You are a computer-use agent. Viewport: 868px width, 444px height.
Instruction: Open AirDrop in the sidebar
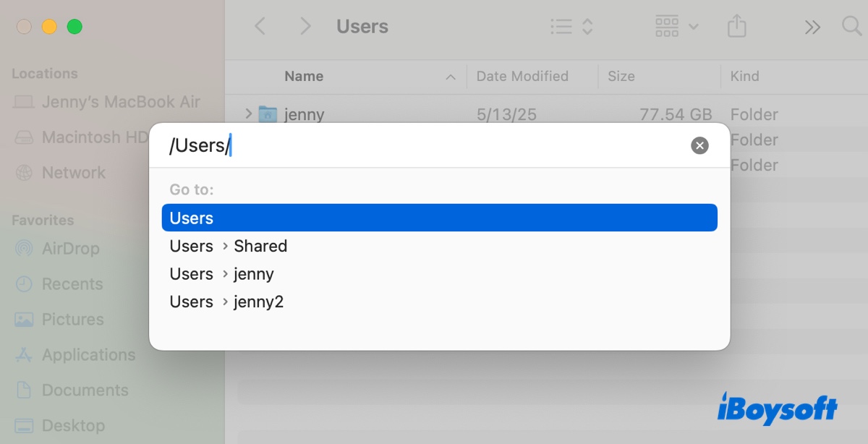coord(70,249)
